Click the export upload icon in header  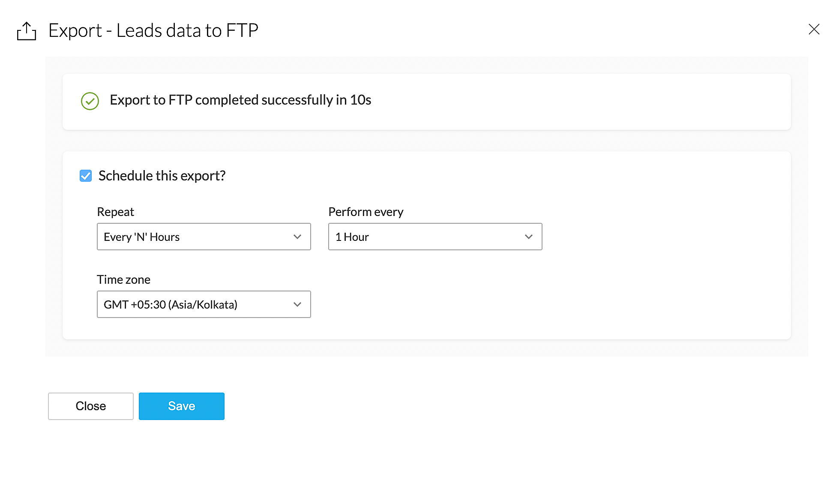pyautogui.click(x=27, y=31)
